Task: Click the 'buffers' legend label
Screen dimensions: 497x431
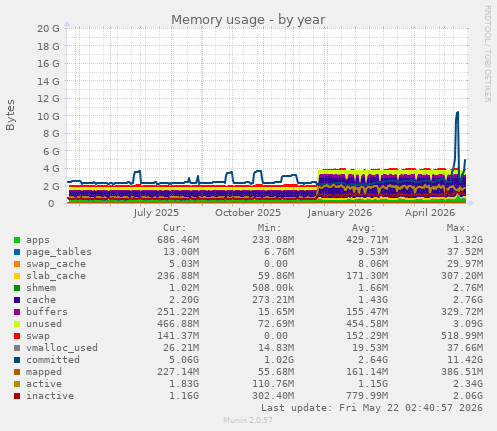Action: coord(47,312)
